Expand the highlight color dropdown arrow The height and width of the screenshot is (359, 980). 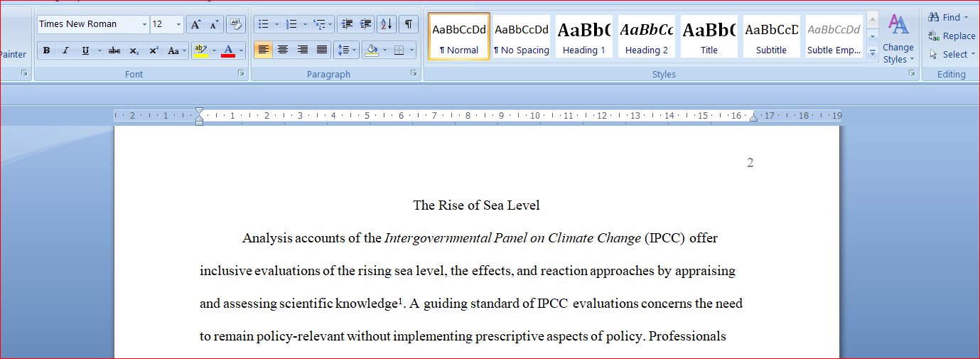pos(214,50)
